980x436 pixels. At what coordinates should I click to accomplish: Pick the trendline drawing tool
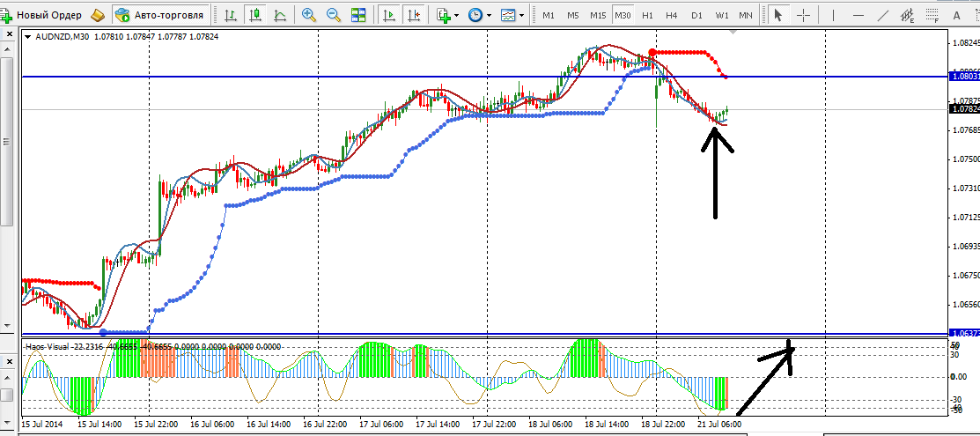[883, 15]
